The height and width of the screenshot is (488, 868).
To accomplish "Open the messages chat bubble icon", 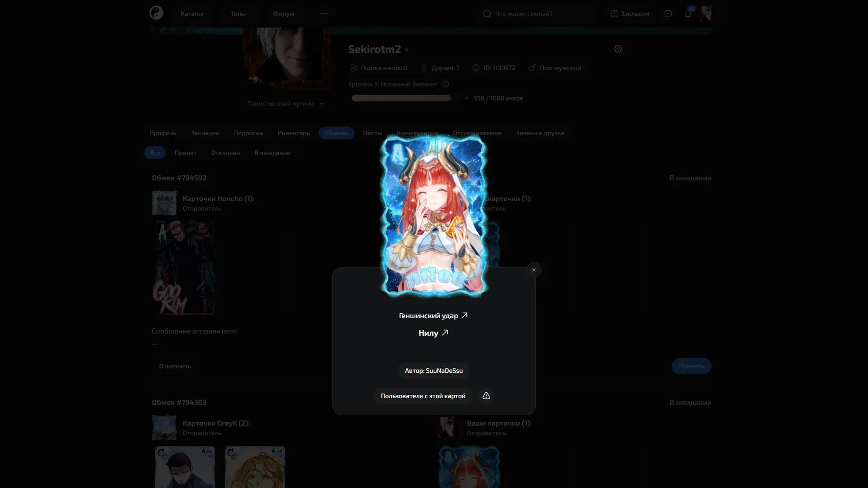I will pos(668,14).
